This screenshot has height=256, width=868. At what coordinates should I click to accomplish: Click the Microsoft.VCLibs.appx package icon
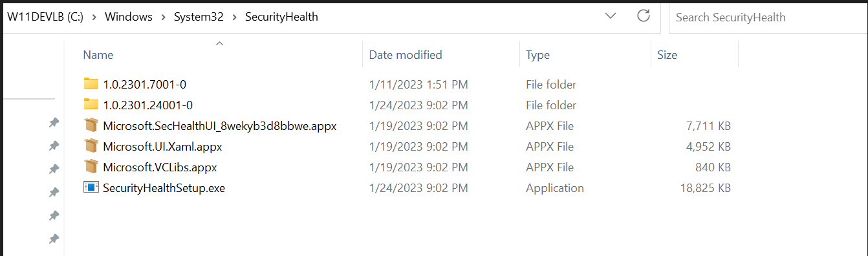click(91, 167)
